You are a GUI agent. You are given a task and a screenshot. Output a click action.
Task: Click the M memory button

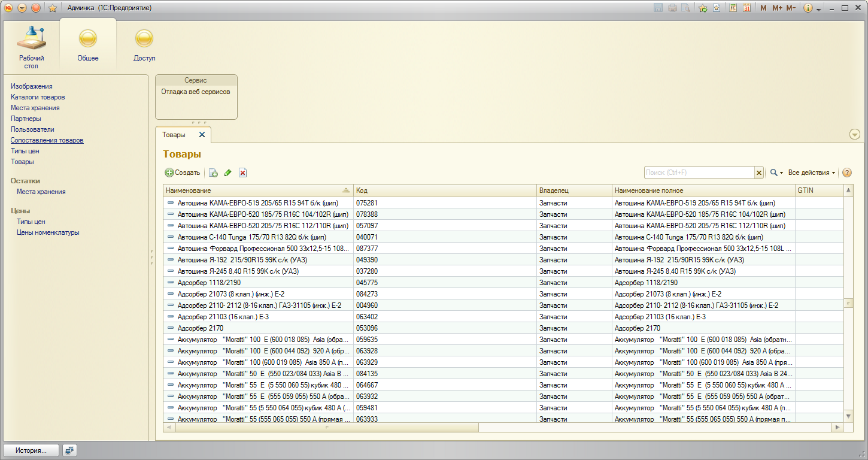pyautogui.click(x=763, y=8)
